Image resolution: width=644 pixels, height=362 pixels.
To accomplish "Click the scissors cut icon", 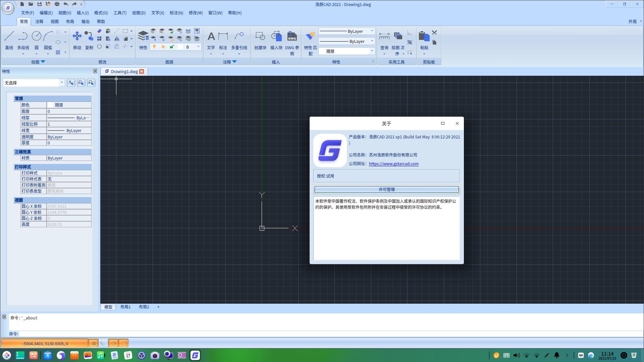I will click(434, 33).
